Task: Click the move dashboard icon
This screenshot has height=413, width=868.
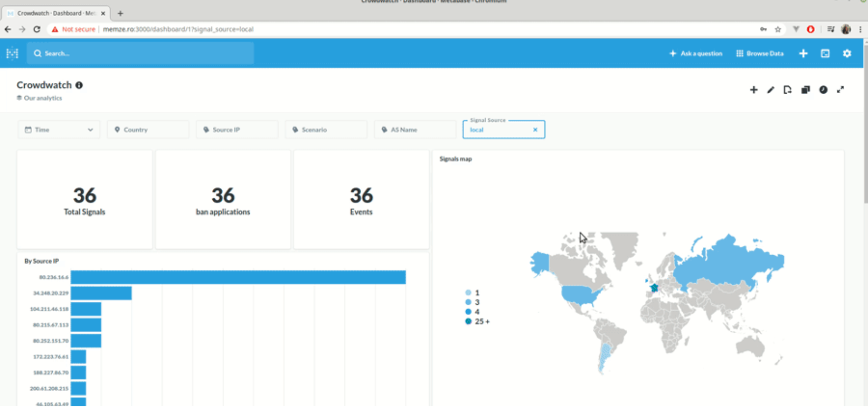Action: [788, 90]
